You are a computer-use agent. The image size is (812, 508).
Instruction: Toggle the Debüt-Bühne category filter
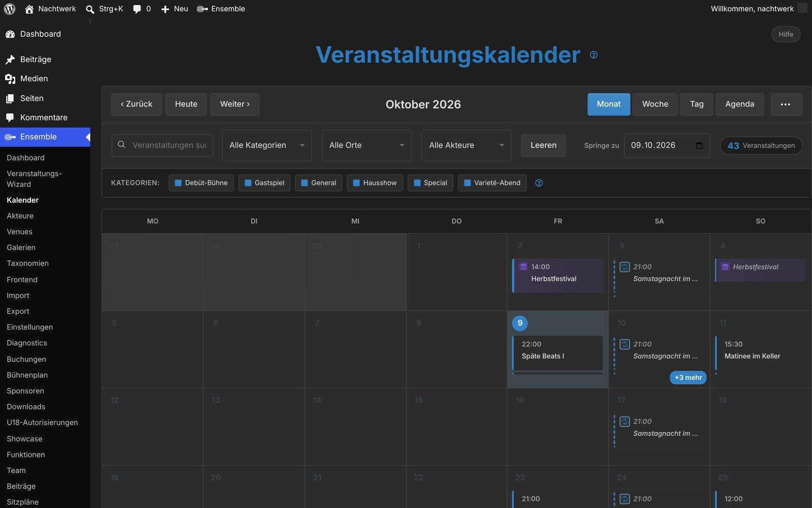point(201,183)
